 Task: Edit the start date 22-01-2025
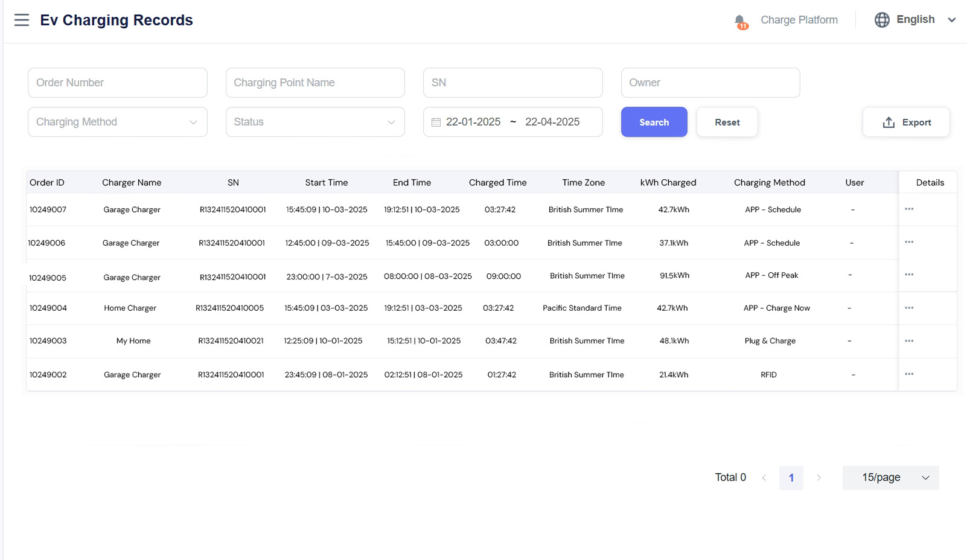473,122
